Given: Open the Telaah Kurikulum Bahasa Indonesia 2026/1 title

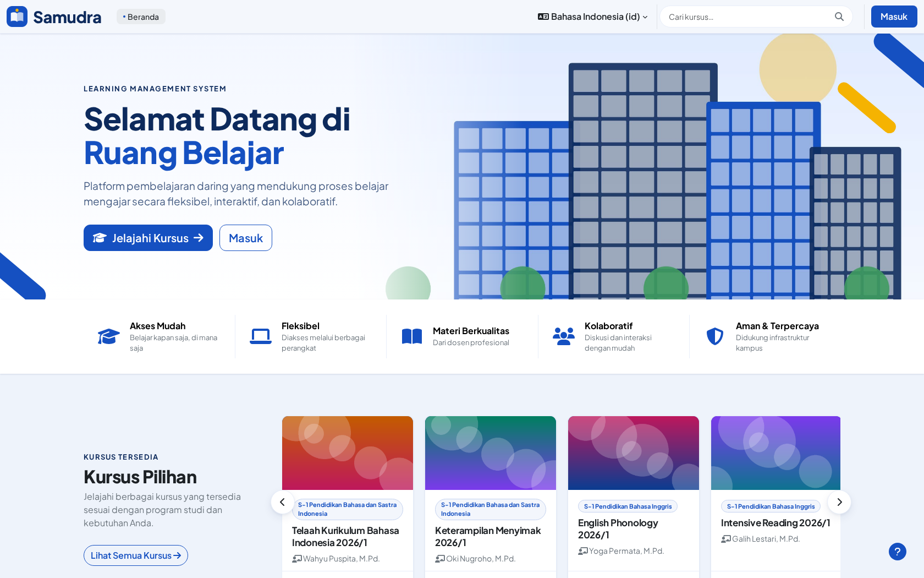Looking at the screenshot, I should click(x=345, y=537).
